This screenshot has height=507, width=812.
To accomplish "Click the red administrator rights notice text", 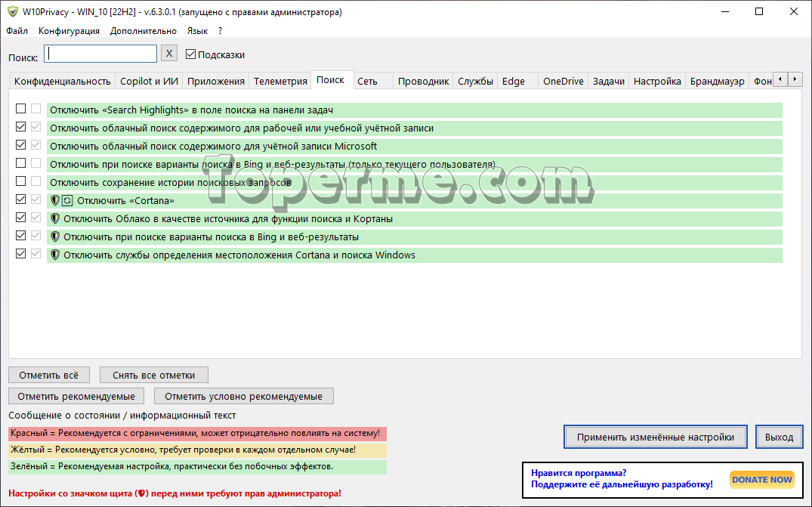I will 174,493.
